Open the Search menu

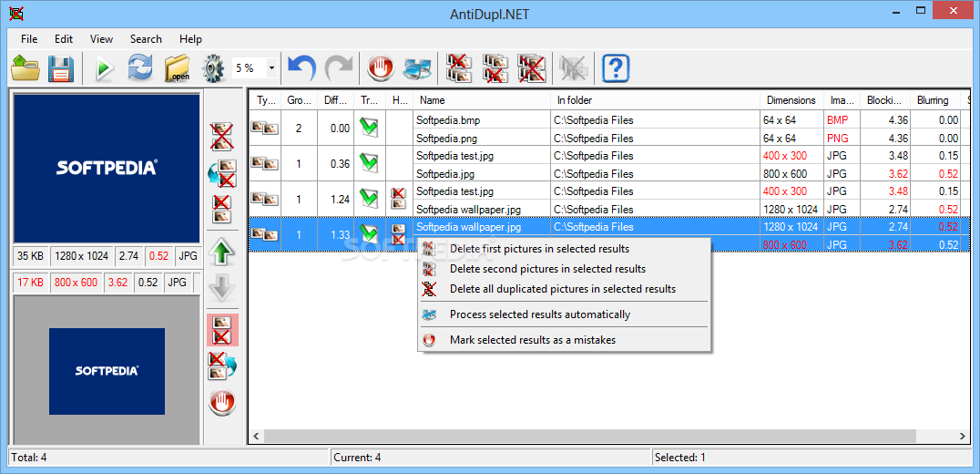click(146, 39)
